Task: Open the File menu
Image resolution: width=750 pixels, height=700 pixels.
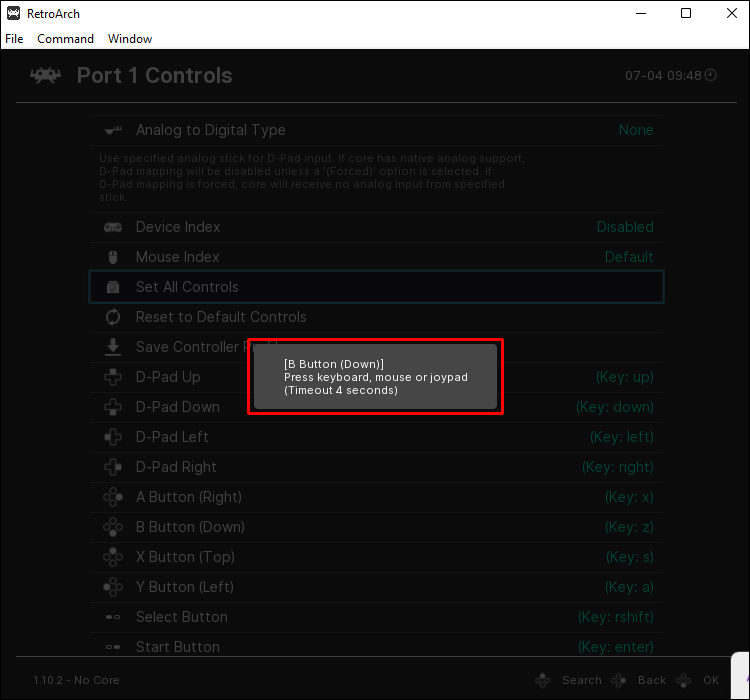Action: 14,39
